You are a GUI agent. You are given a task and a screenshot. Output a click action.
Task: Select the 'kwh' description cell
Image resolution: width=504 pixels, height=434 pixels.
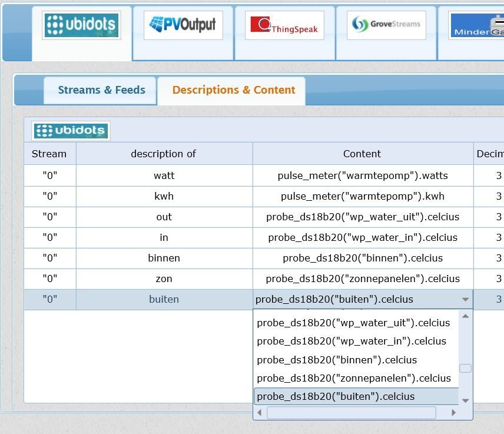(x=164, y=197)
